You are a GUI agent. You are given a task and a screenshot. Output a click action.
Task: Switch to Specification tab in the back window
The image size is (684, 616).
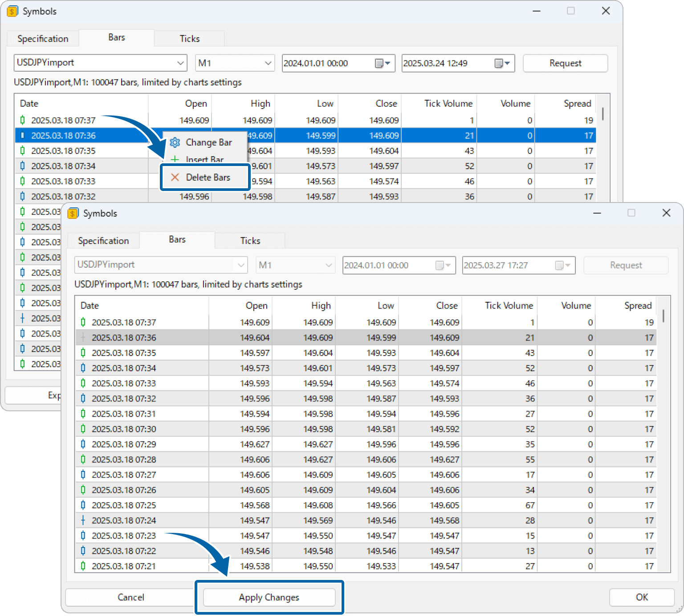coord(43,39)
